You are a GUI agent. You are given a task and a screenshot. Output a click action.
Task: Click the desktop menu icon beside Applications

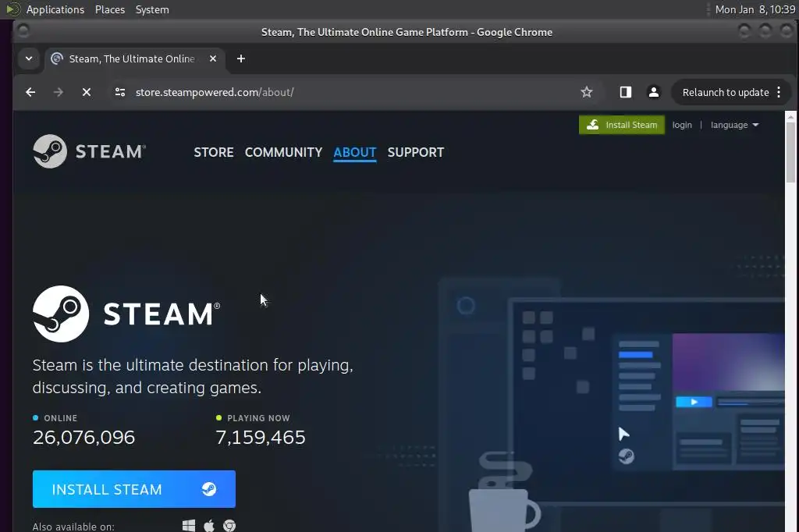[x=12, y=9]
